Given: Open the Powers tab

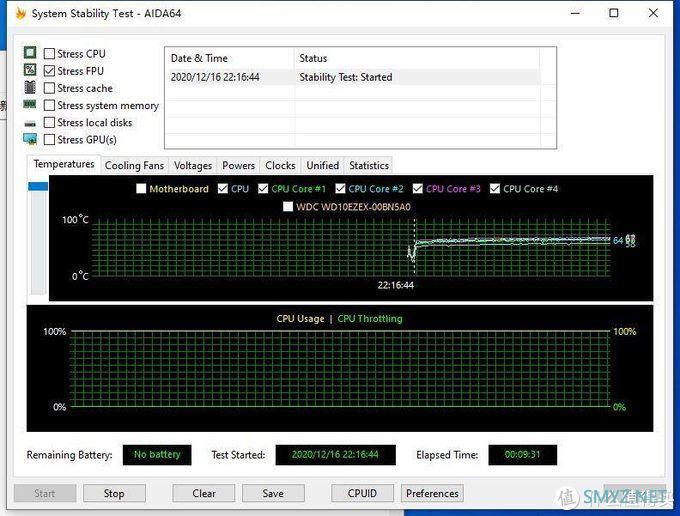Looking at the screenshot, I should 238,166.
